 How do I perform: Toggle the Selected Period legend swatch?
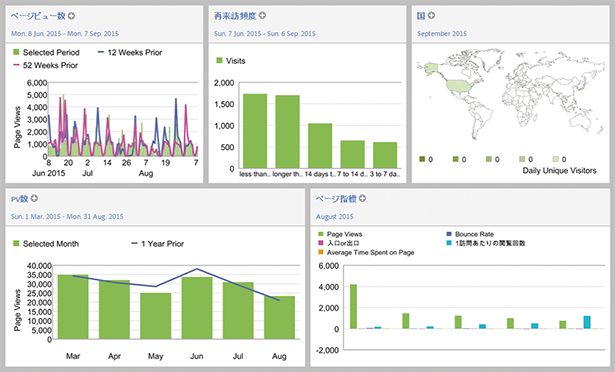pyautogui.click(x=16, y=52)
